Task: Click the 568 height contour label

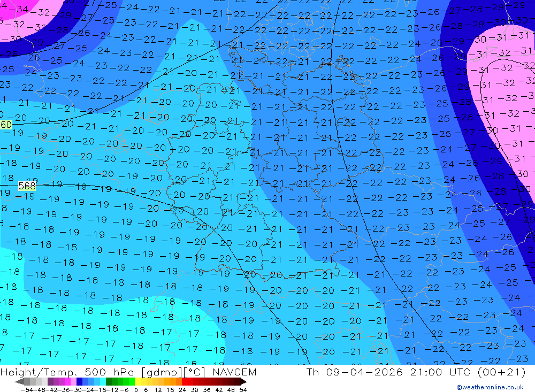Action: [27, 186]
